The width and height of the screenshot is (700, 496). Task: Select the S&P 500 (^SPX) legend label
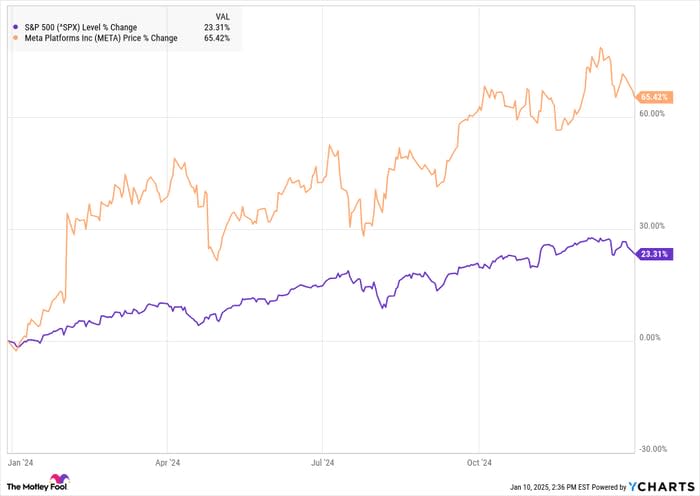pos(81,27)
